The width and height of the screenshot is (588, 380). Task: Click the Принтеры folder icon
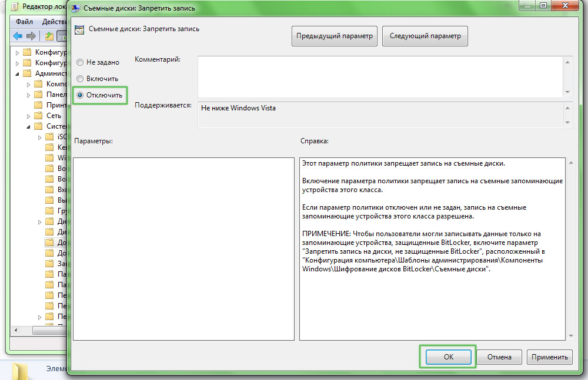[38, 105]
